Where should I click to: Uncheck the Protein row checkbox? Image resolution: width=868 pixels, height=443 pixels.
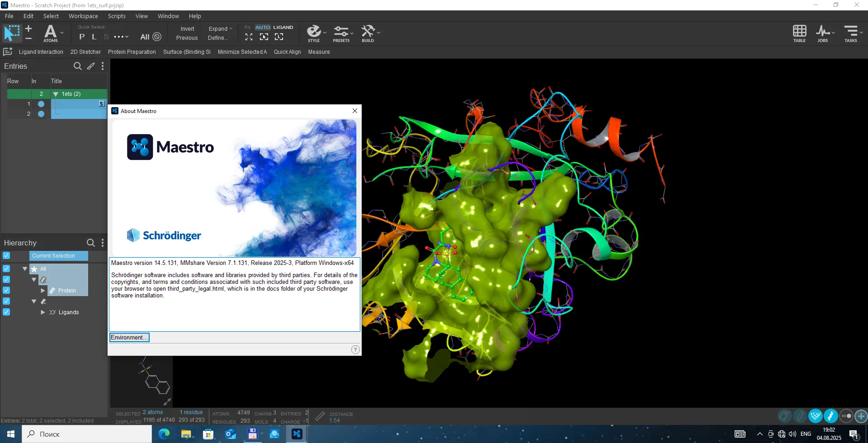[x=6, y=290]
